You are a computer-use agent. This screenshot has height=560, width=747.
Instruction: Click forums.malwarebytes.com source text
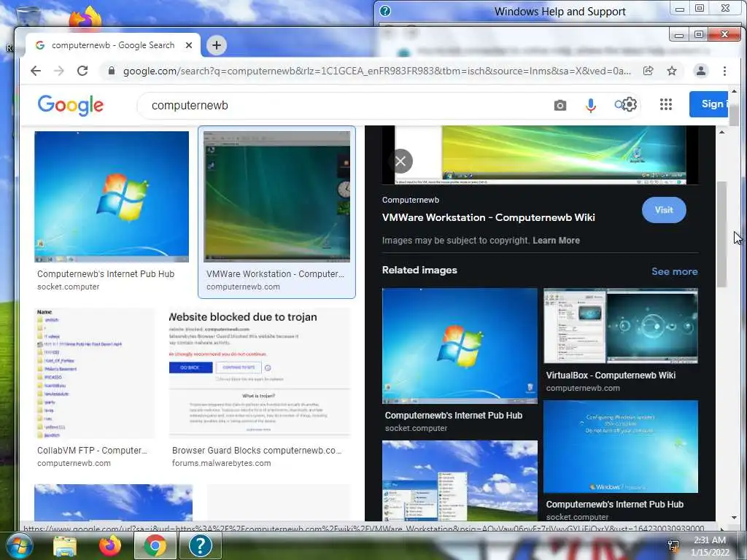coord(222,463)
